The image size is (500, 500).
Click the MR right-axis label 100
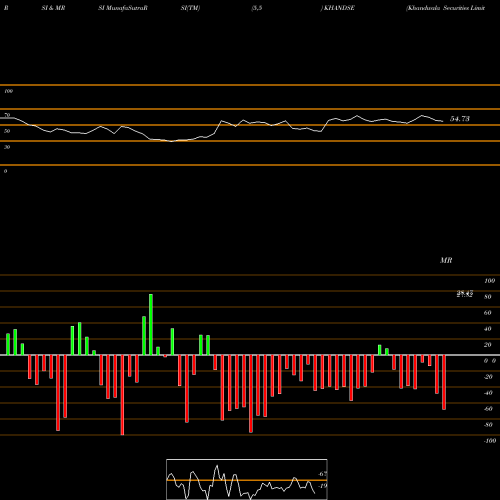click(x=490, y=281)
